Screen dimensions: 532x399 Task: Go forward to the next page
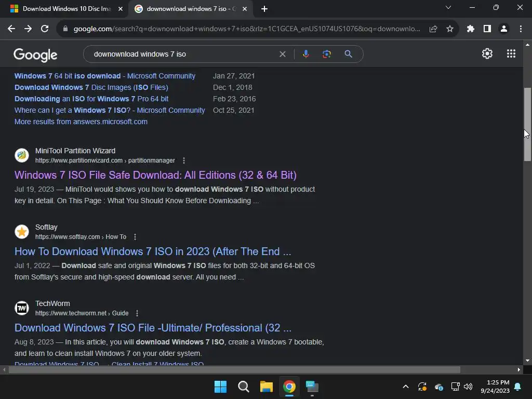click(28, 29)
